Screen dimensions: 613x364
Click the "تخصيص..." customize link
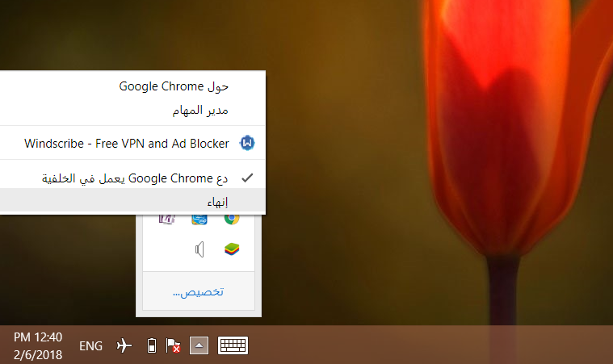point(198,291)
